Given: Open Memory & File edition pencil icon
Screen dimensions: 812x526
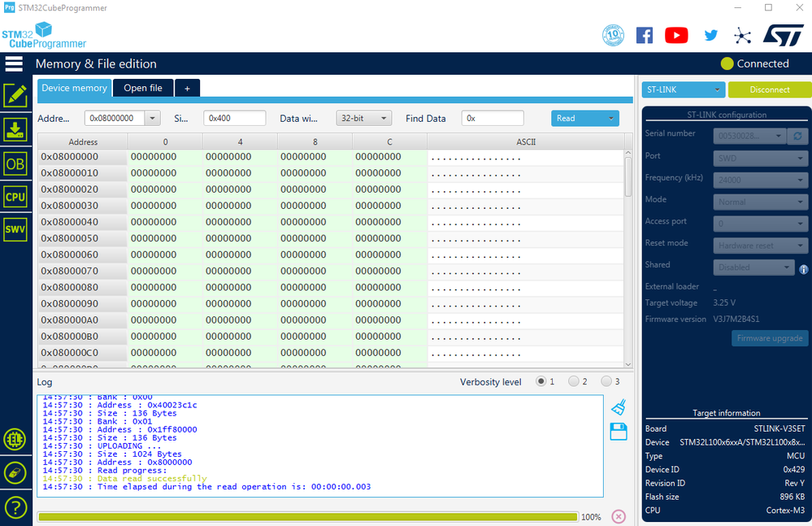Looking at the screenshot, I should tap(15, 96).
